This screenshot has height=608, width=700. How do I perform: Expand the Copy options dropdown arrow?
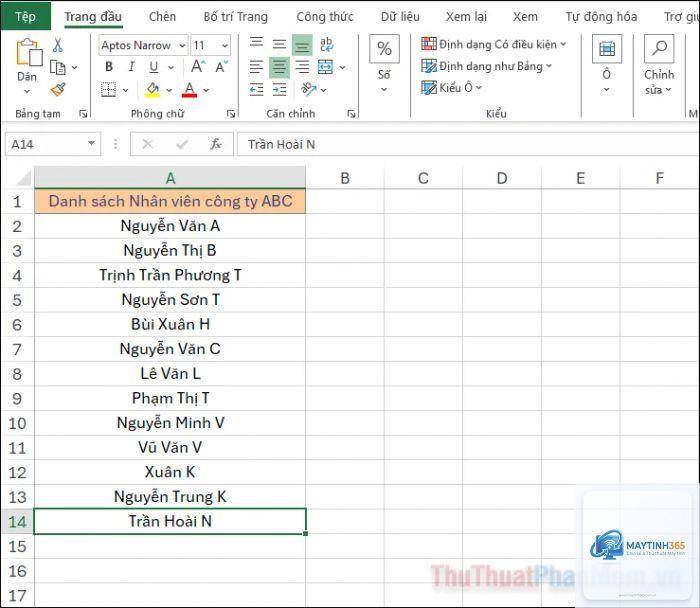[x=75, y=68]
